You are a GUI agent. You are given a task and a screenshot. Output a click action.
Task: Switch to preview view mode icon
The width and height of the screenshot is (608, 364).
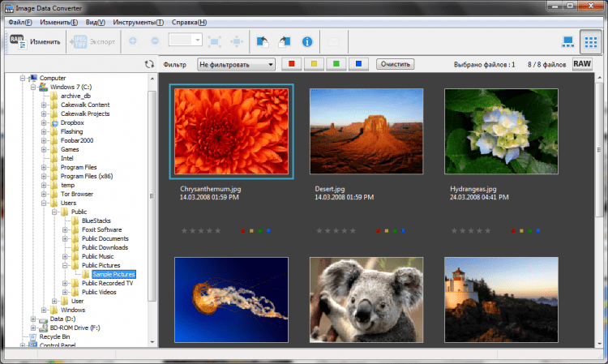click(x=567, y=41)
